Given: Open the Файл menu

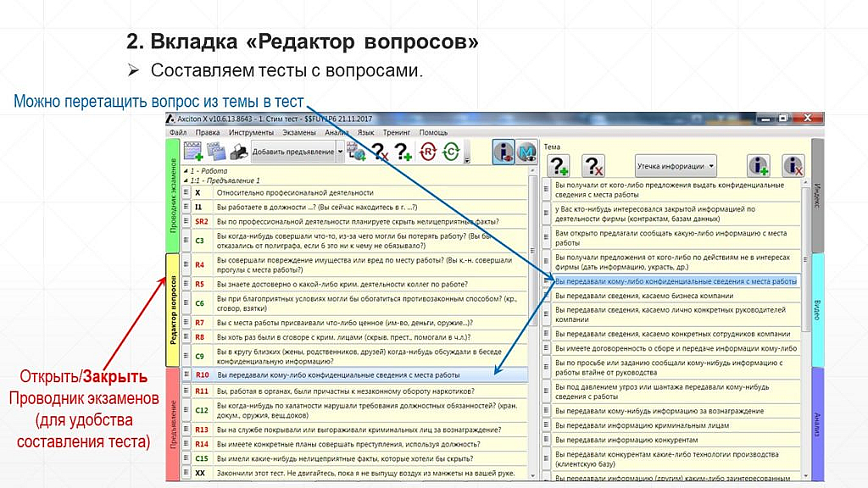Looking at the screenshot, I should coord(178,132).
